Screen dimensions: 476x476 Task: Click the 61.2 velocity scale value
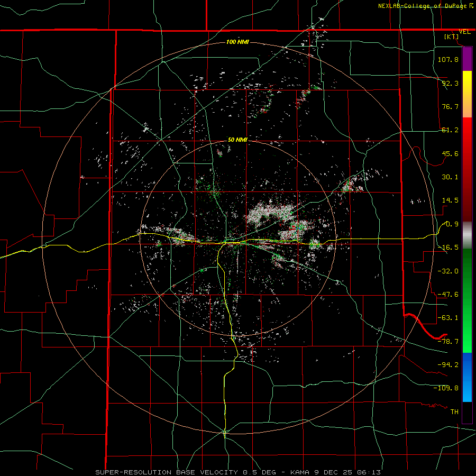point(450,130)
